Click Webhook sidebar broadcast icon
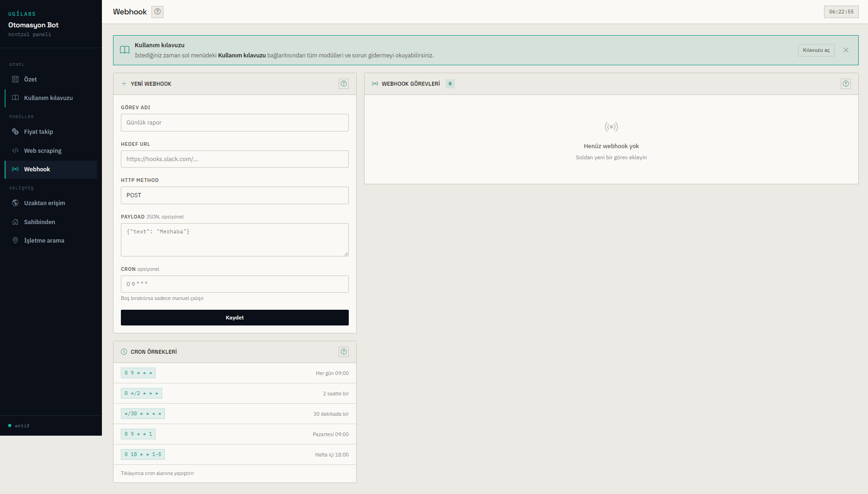Image resolution: width=868 pixels, height=494 pixels. [15, 169]
